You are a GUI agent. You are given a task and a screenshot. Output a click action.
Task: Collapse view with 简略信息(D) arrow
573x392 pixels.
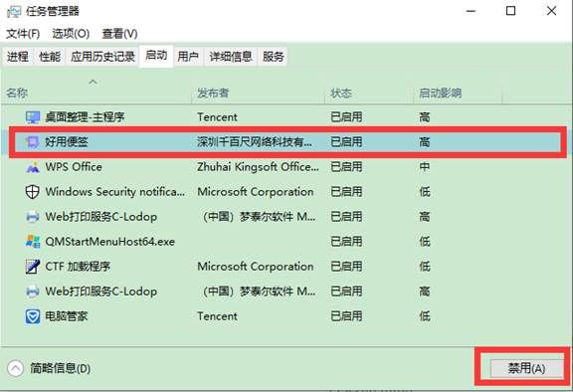coord(15,368)
